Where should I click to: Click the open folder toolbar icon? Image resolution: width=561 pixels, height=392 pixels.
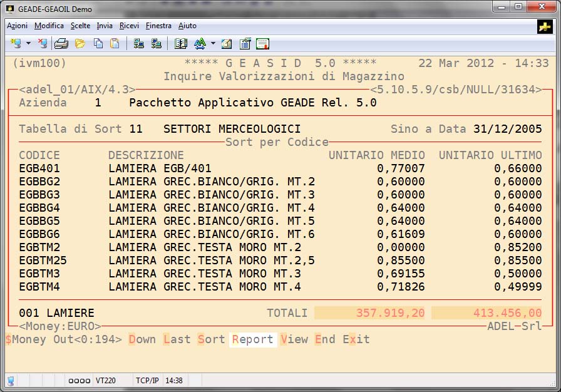click(80, 44)
